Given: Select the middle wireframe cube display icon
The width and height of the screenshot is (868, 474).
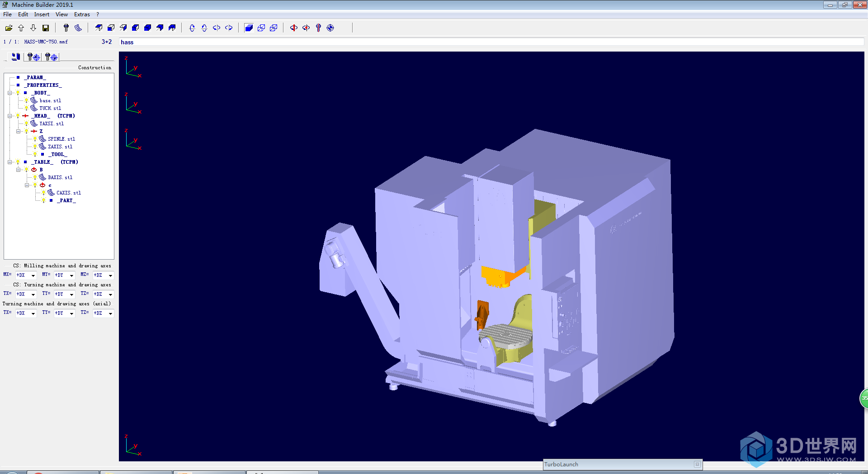Looking at the screenshot, I should 261,28.
